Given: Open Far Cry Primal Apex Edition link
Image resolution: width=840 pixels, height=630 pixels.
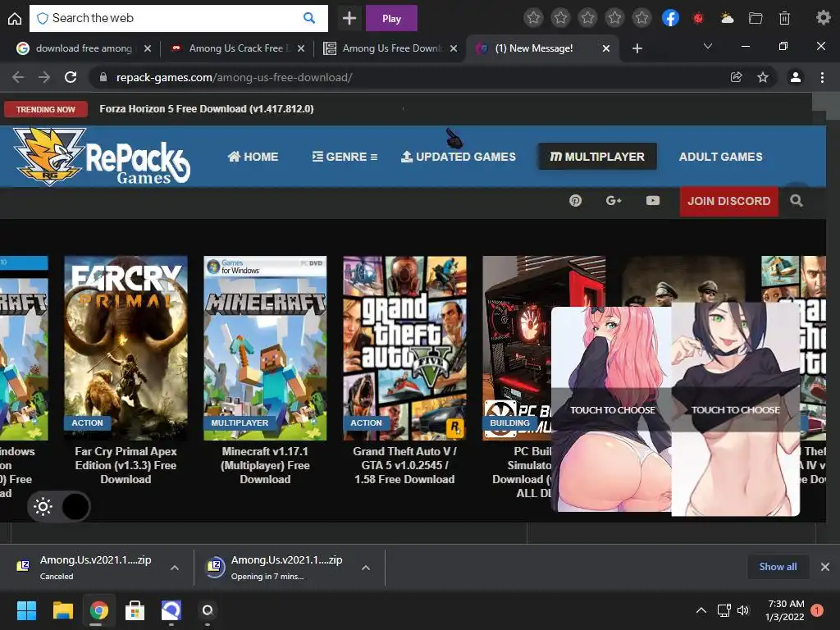Looking at the screenshot, I should pyautogui.click(x=126, y=465).
